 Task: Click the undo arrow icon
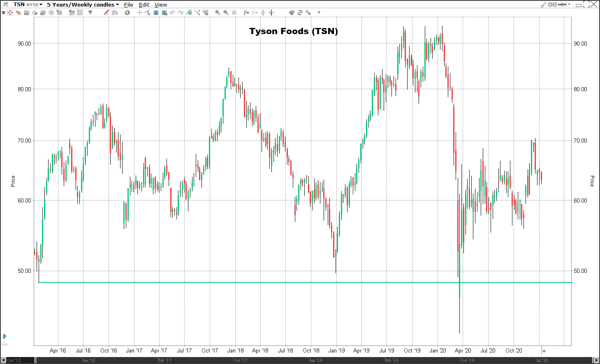point(173,13)
